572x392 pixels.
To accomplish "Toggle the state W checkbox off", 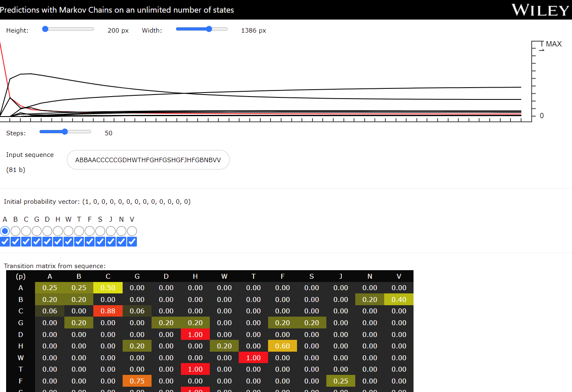I will (x=68, y=242).
